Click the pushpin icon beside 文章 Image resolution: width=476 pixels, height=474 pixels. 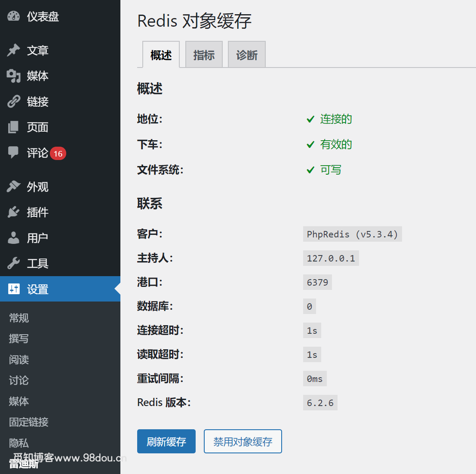tap(13, 50)
